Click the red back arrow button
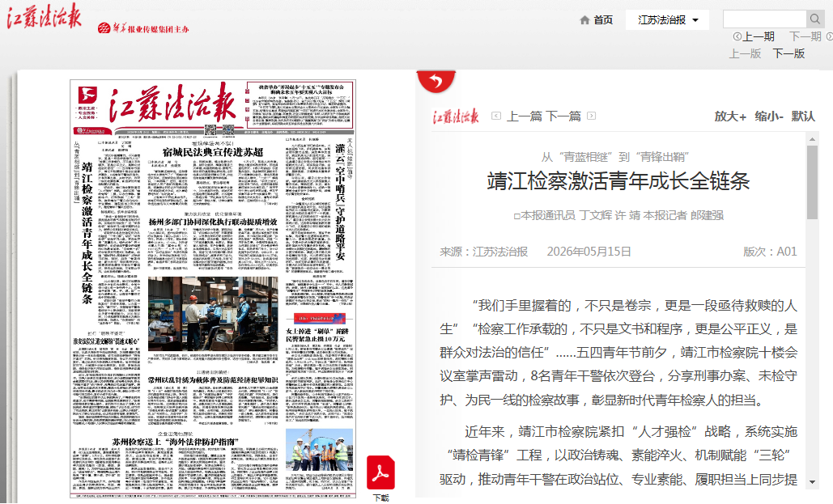This screenshot has height=504, width=833. coord(436,81)
